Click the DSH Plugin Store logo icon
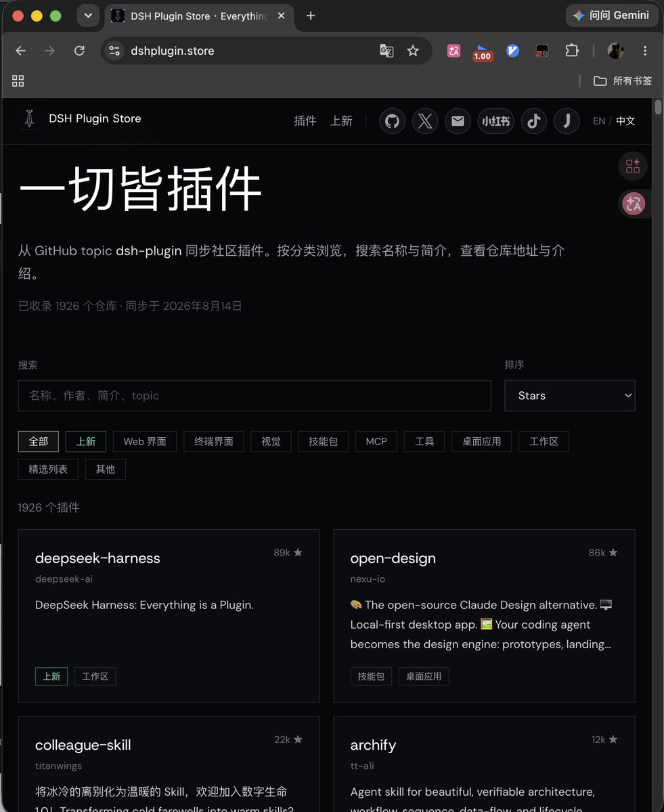This screenshot has height=812, width=664. pos(29,118)
